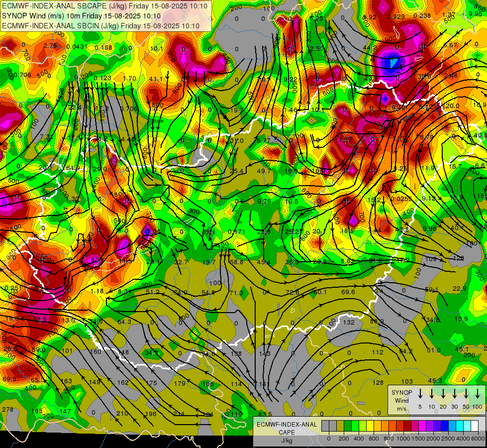Click the 0.0255 map value
Image resolution: width=487 pixels, height=448 pixels.
[401, 199]
